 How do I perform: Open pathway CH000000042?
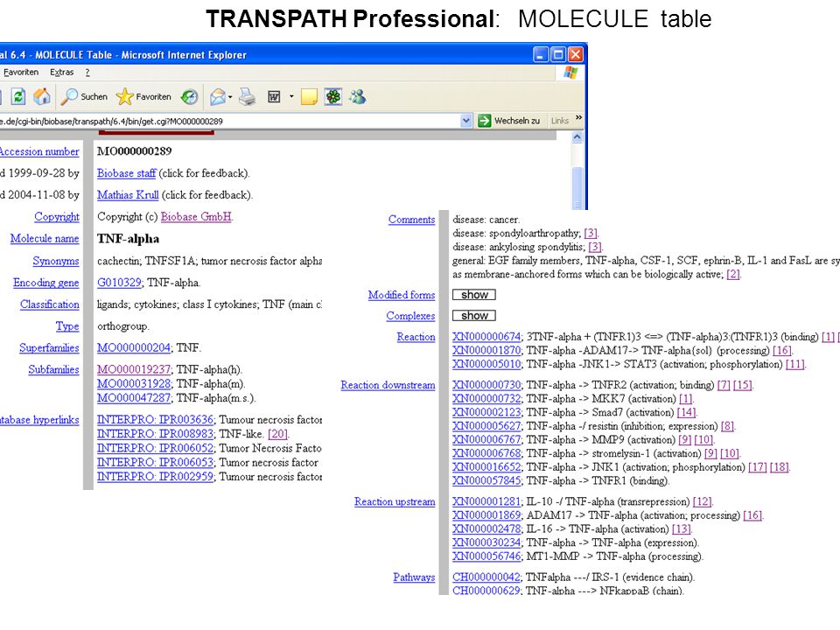[x=486, y=577]
